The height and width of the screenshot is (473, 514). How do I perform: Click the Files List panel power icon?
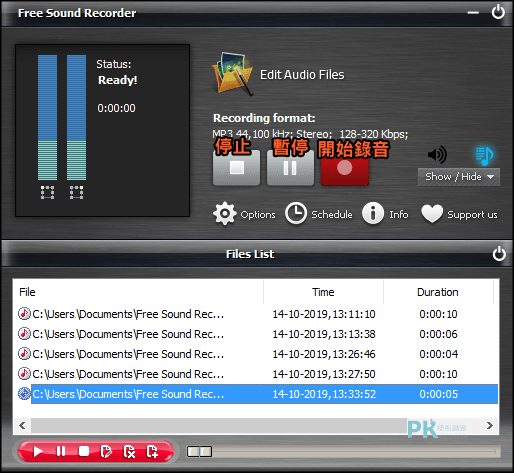point(499,254)
